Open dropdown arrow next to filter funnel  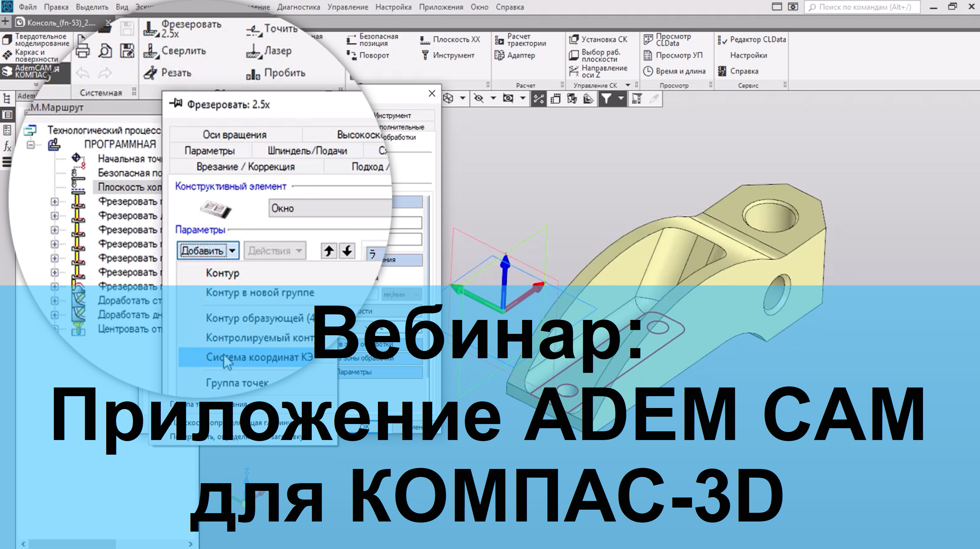click(621, 99)
